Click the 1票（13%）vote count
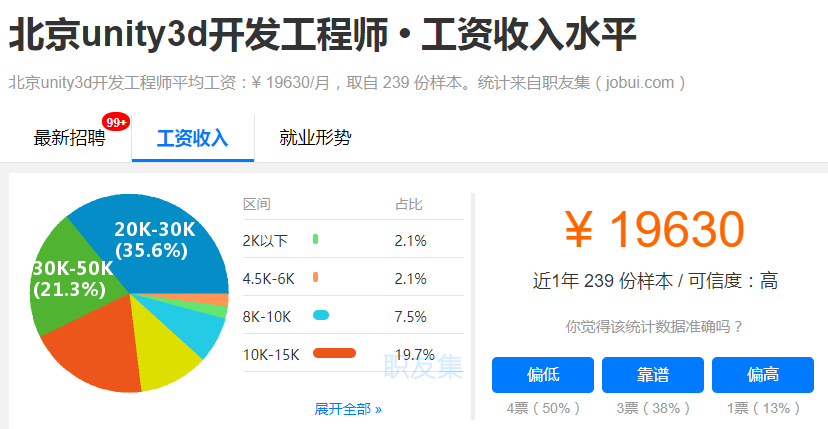The height and width of the screenshot is (429, 828). pyautogui.click(x=763, y=408)
